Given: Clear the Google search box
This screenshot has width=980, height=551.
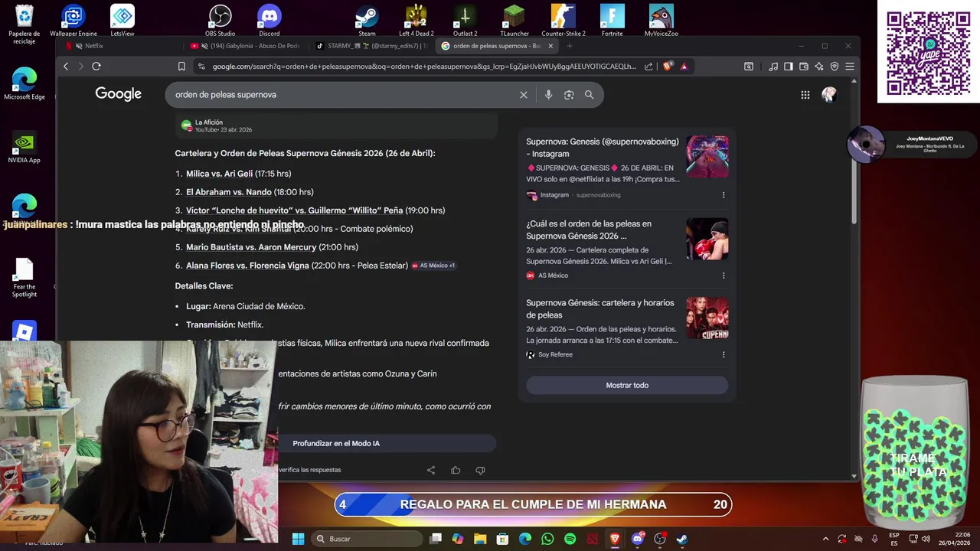Looking at the screenshot, I should (524, 95).
